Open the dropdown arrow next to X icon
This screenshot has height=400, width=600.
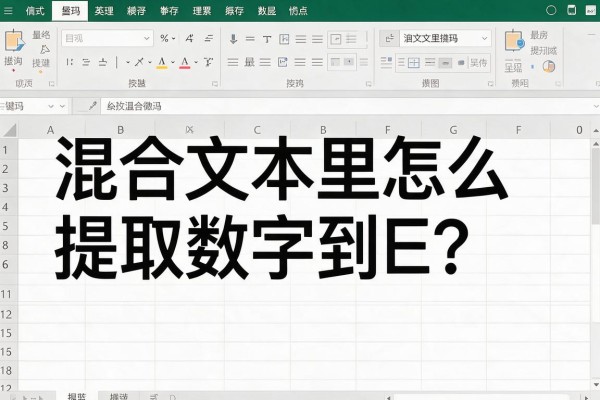[x=150, y=62]
